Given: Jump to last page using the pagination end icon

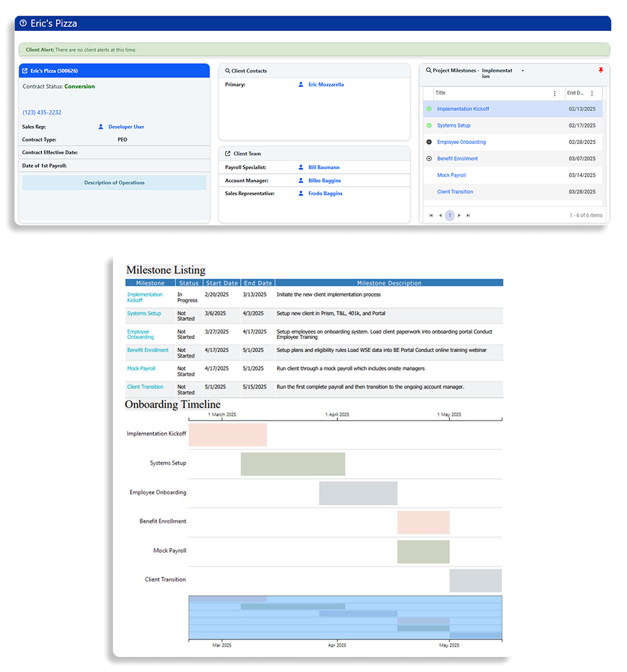Looking at the screenshot, I should pyautogui.click(x=469, y=214).
